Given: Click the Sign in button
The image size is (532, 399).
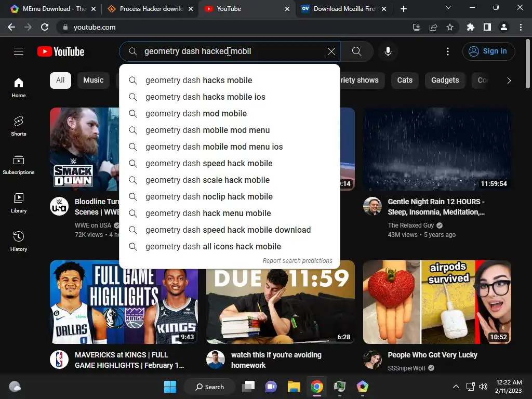Looking at the screenshot, I should coord(488,51).
